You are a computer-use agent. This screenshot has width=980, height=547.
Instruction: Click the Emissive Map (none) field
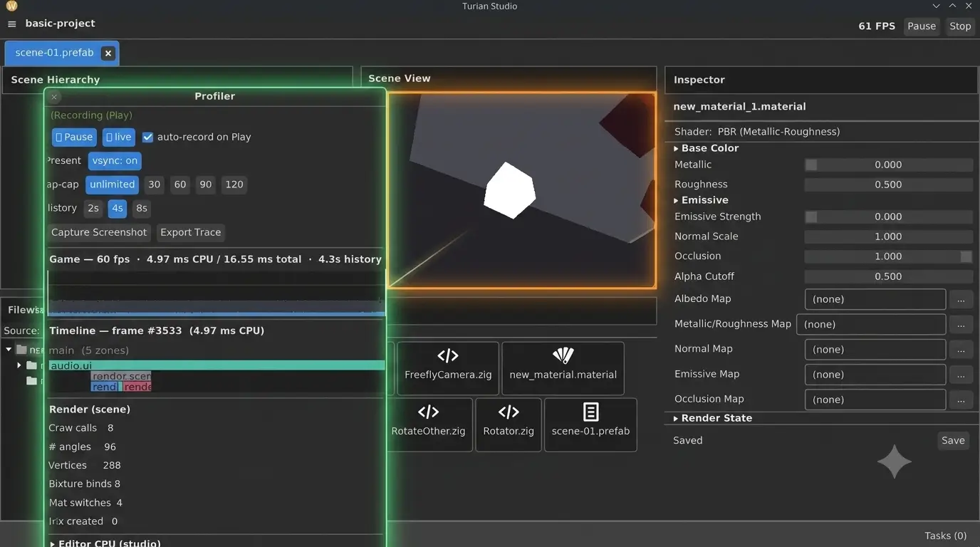[x=875, y=375]
